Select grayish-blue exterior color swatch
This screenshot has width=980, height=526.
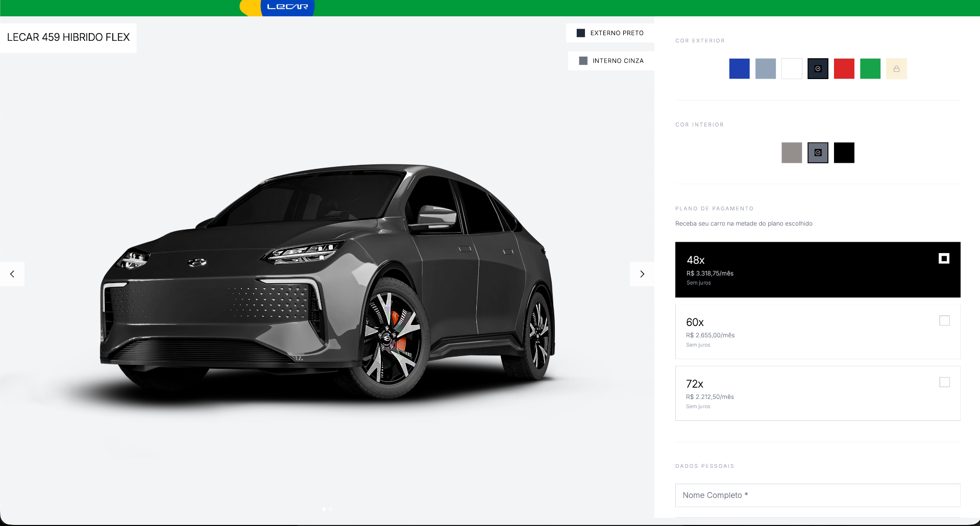click(766, 69)
